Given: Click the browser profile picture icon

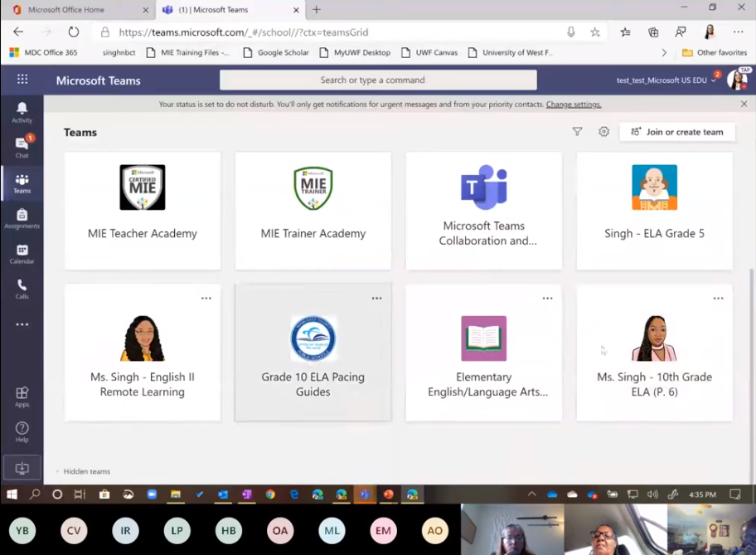Looking at the screenshot, I should (710, 32).
